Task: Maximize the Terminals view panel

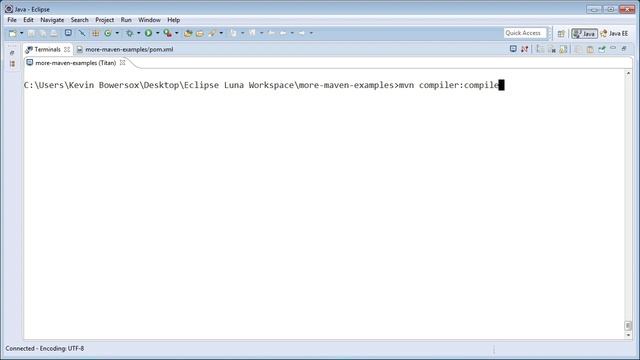Action: point(624,49)
